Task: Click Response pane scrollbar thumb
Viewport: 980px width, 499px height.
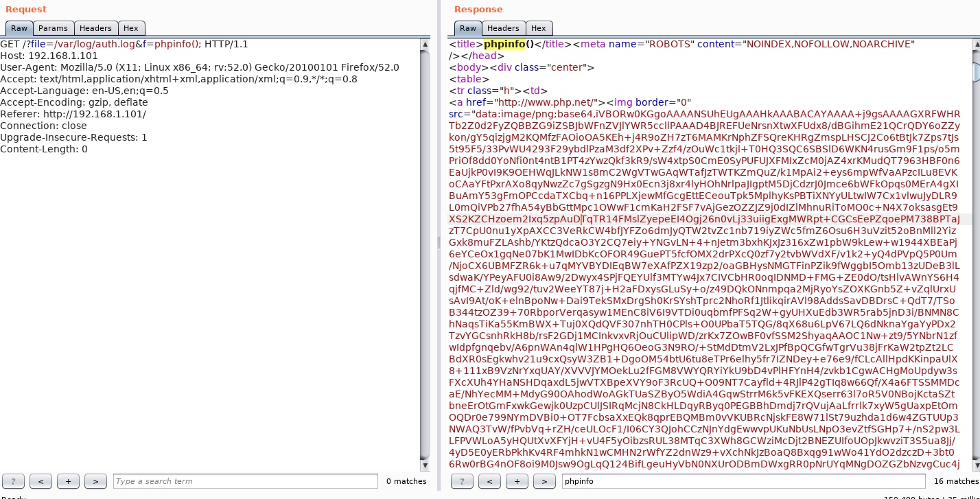Action: (x=975, y=71)
